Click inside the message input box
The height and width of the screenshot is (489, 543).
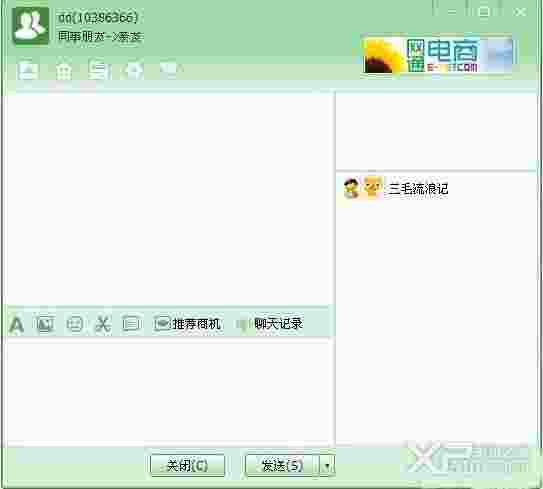170,391
